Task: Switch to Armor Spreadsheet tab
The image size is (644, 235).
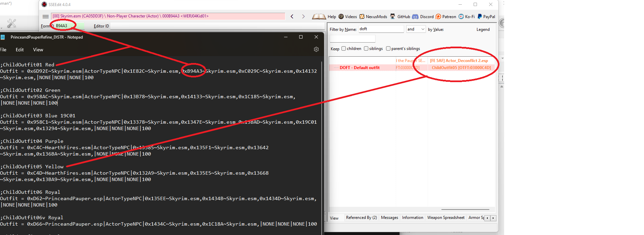Action: 476,218
